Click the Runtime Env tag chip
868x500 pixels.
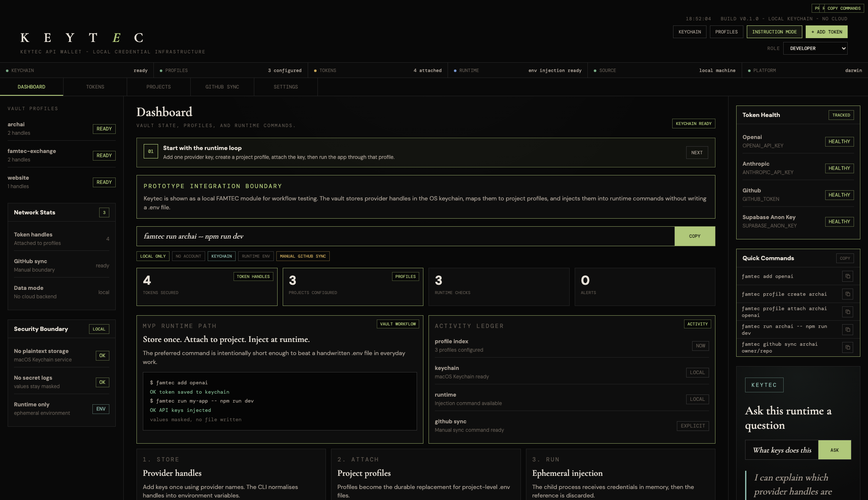(256, 256)
